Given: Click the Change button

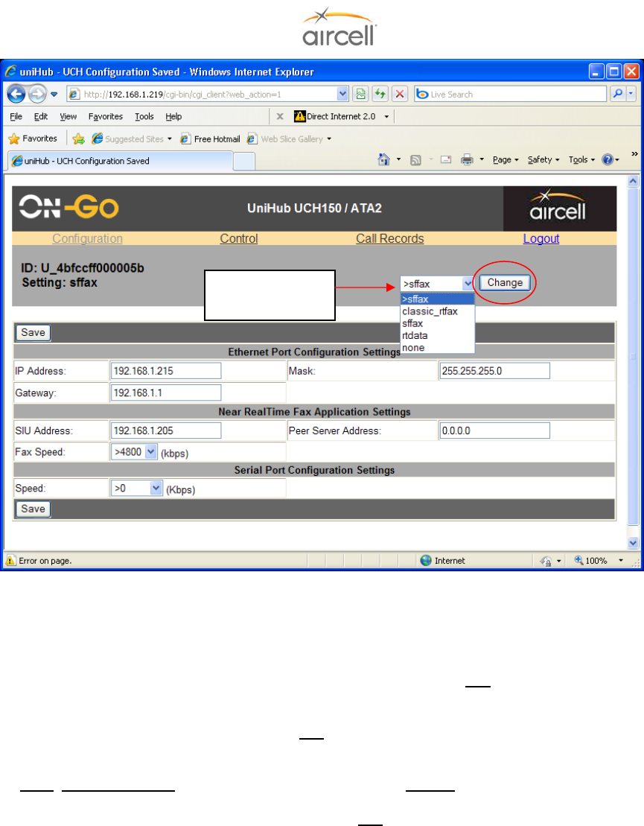Looking at the screenshot, I should click(505, 283).
